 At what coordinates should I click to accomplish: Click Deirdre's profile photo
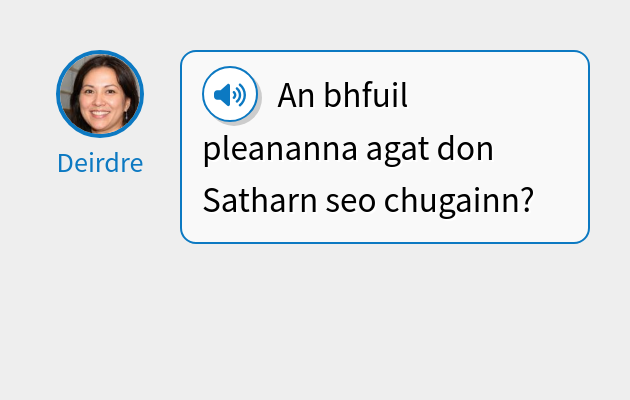coord(100,94)
